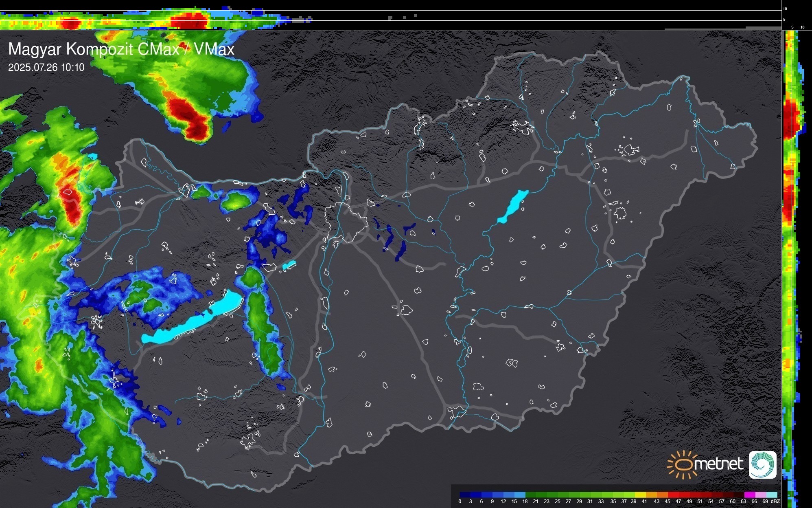Click the 2025.07.26 10:10 timestamp
This screenshot has height=508, width=812.
[46, 67]
